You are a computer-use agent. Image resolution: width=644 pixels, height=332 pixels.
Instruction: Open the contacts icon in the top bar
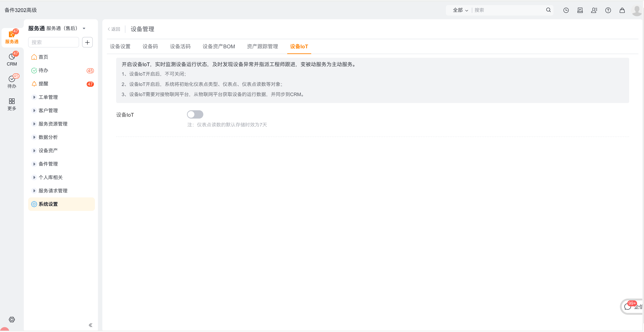(594, 10)
